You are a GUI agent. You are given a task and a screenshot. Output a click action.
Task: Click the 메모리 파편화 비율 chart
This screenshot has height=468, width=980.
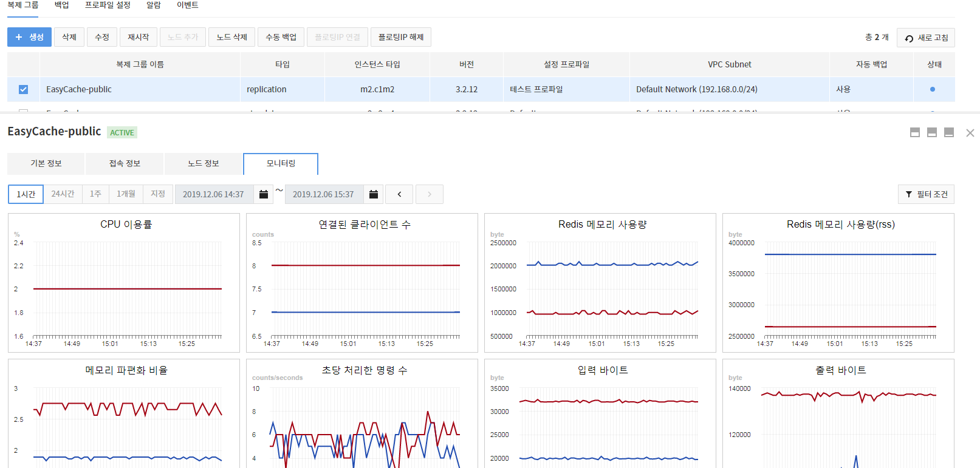click(x=124, y=413)
